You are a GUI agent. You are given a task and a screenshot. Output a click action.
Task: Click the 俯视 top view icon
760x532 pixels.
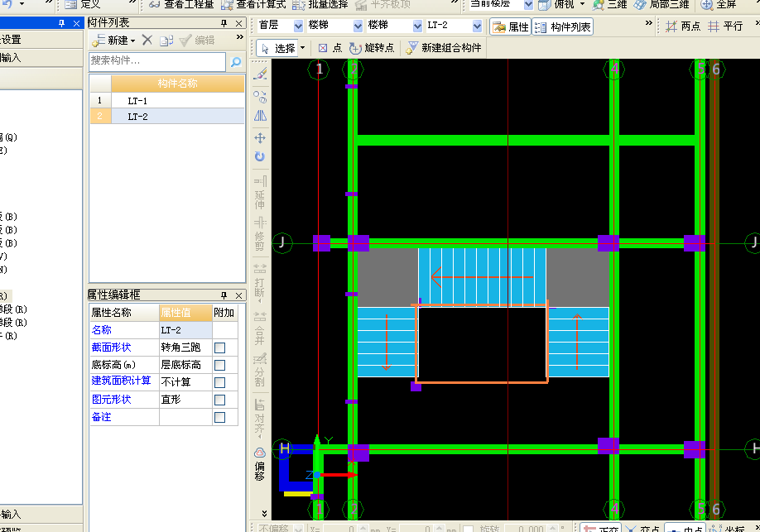[545, 4]
